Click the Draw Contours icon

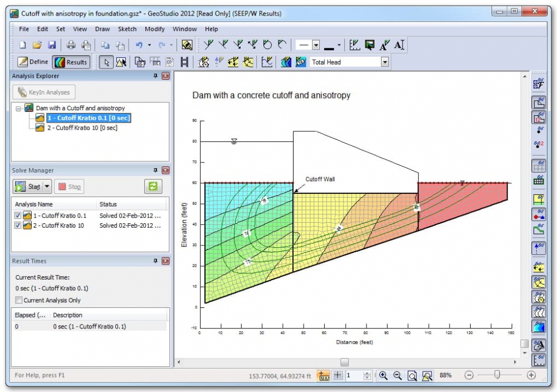click(286, 62)
